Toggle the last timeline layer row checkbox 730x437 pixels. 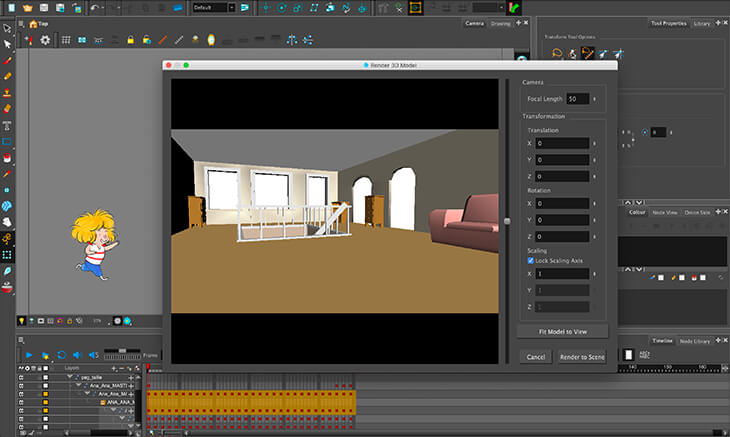pyautogui.click(x=45, y=427)
